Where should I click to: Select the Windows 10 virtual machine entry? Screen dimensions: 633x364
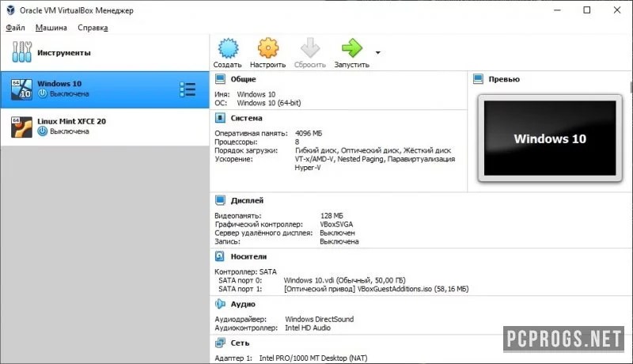(105, 89)
